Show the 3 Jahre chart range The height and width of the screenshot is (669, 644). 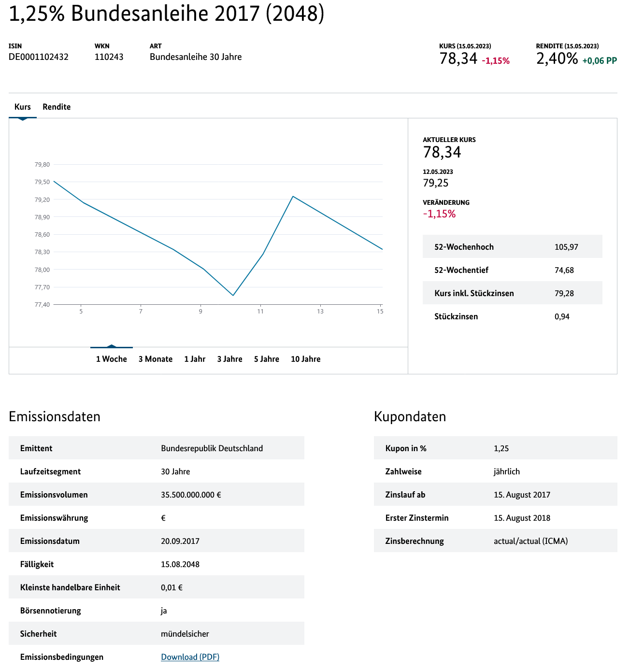229,359
